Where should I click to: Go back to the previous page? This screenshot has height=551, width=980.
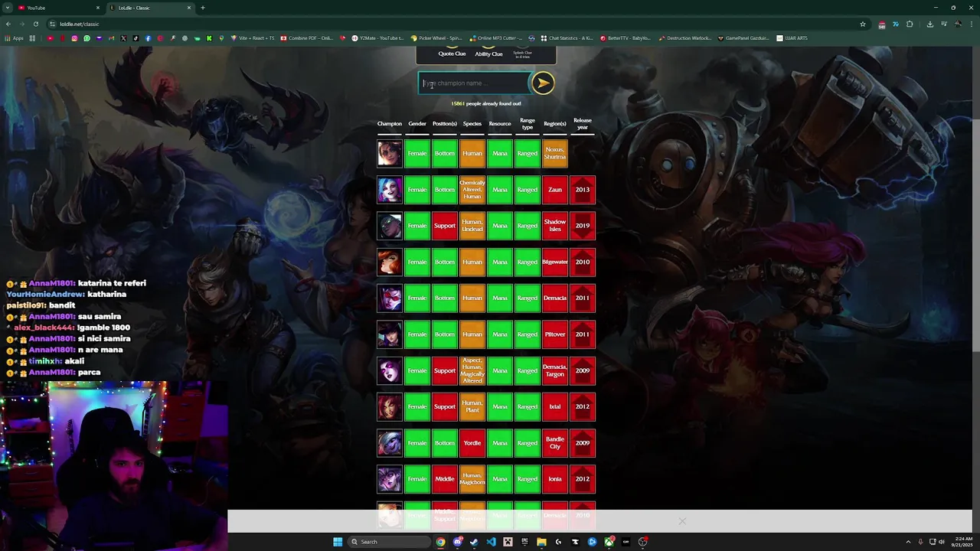click(x=8, y=24)
